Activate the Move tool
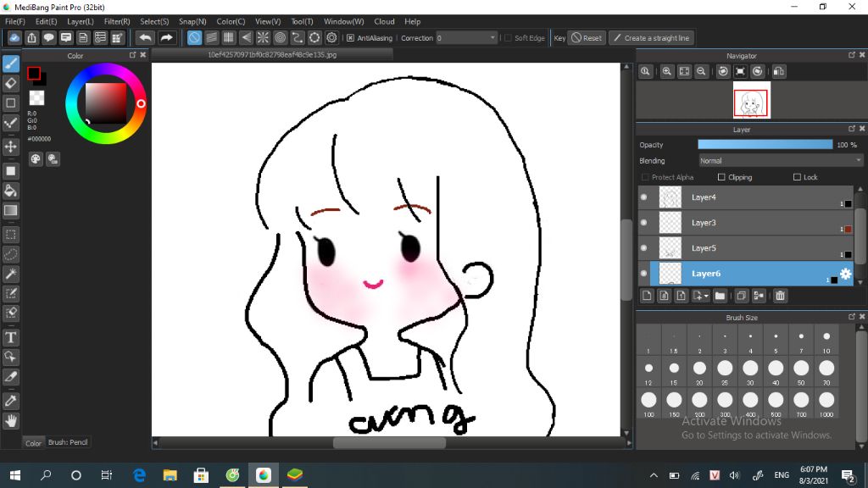This screenshot has width=868, height=488. tap(10, 147)
